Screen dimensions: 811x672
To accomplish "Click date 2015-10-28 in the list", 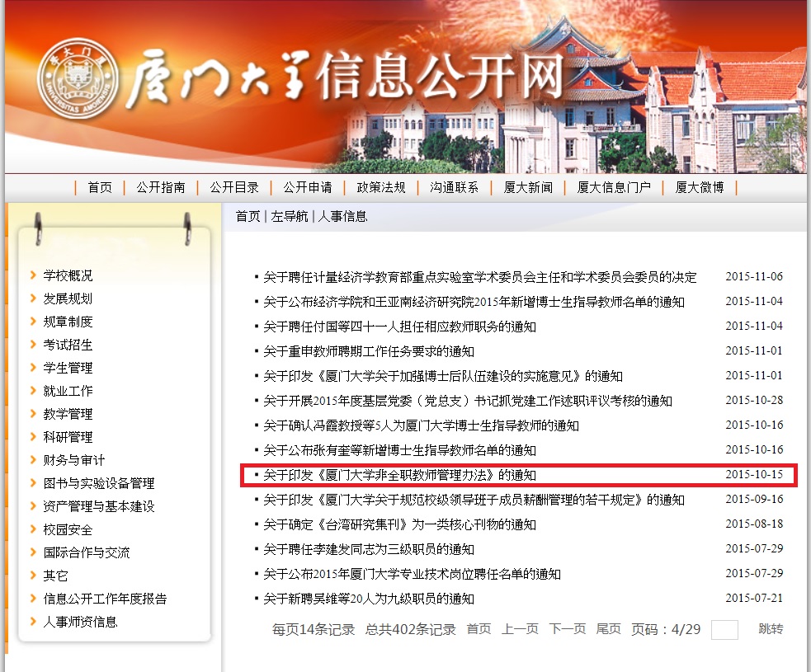I will [754, 400].
